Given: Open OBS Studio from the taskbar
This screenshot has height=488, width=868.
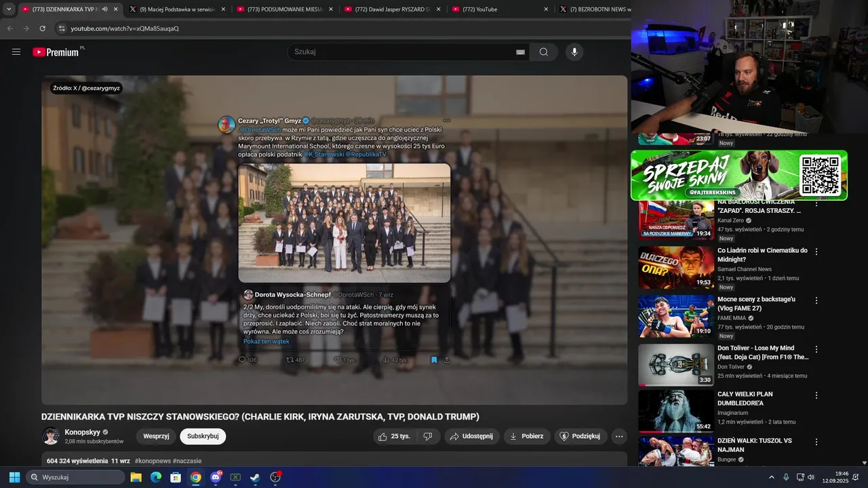Looking at the screenshot, I should [275, 477].
